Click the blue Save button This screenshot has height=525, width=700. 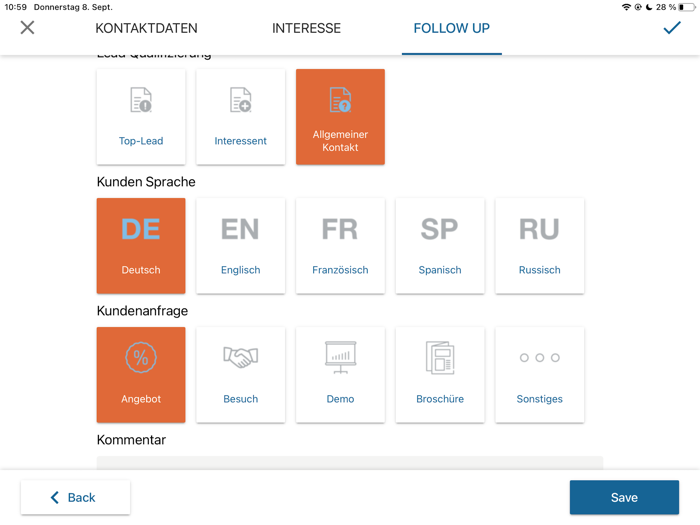[624, 497]
